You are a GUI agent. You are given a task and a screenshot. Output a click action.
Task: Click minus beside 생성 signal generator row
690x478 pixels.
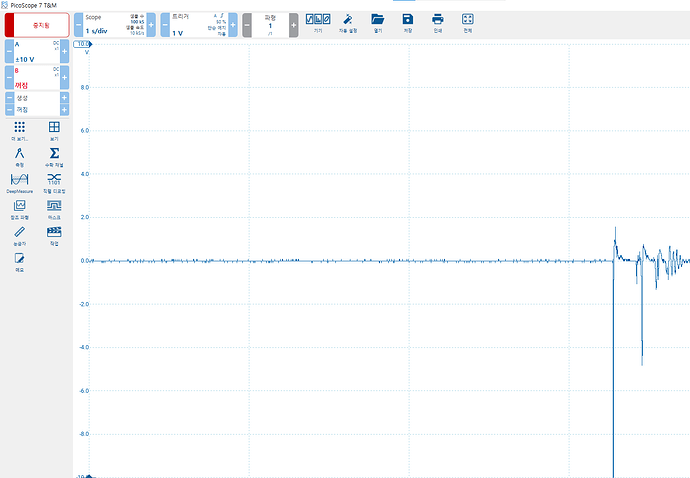9,98
